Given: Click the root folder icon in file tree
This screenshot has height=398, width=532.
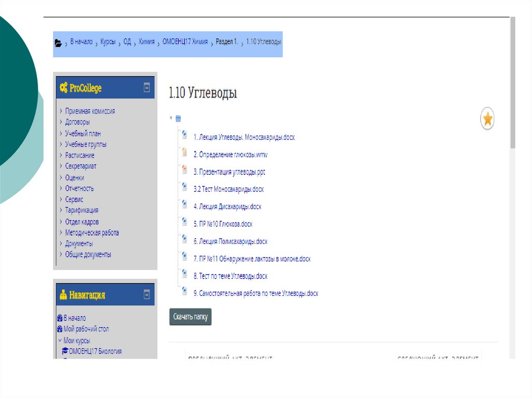Looking at the screenshot, I should pos(178,118).
